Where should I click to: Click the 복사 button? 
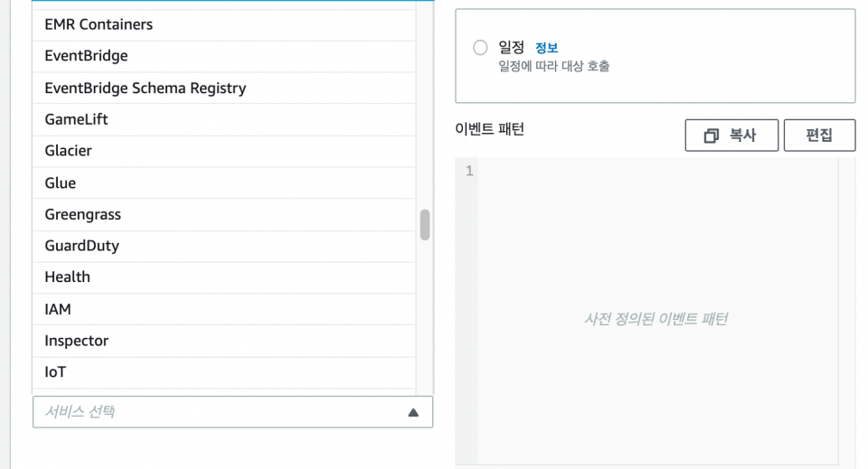click(x=731, y=135)
